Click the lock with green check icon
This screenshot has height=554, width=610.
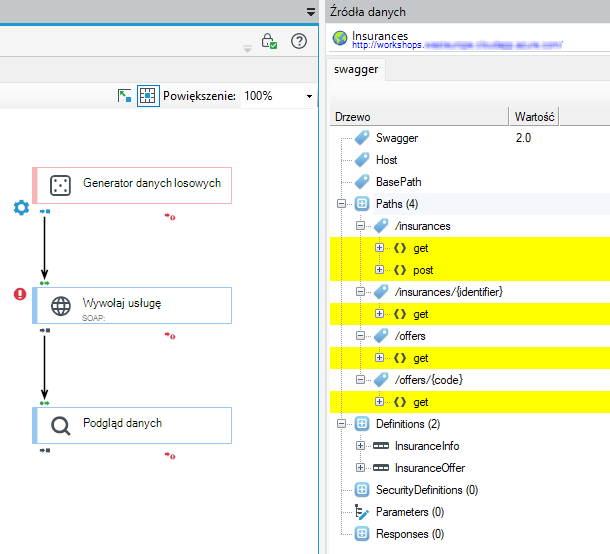[269, 41]
